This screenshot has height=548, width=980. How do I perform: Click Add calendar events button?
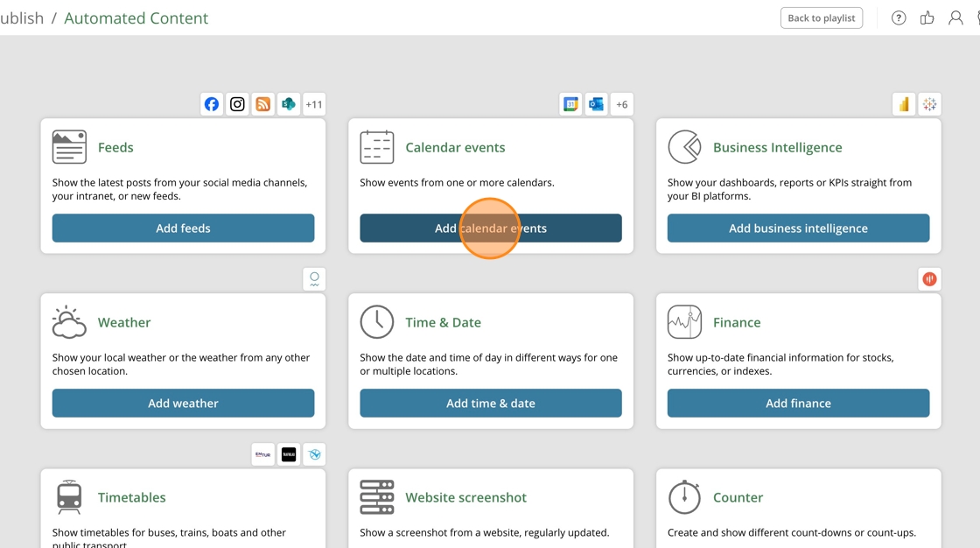tap(491, 228)
